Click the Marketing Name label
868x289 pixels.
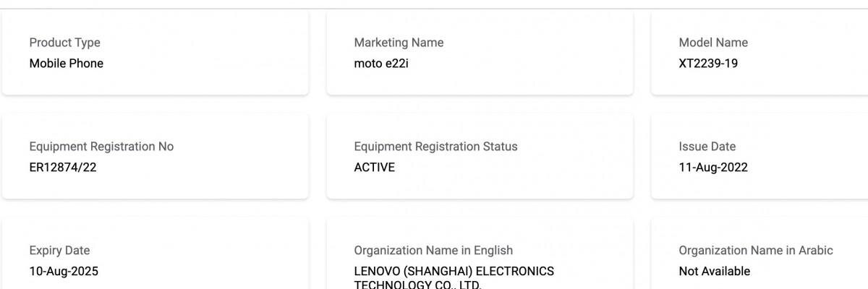point(399,43)
